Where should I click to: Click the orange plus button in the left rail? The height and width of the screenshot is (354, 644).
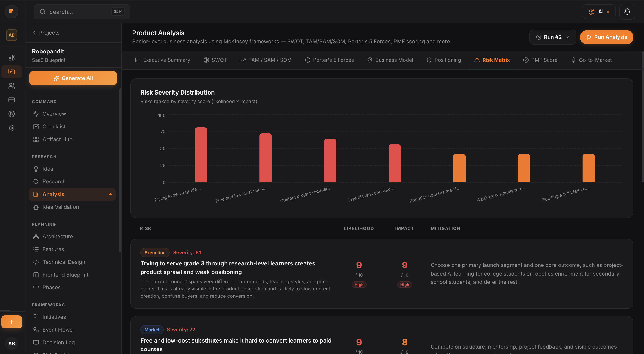11,322
